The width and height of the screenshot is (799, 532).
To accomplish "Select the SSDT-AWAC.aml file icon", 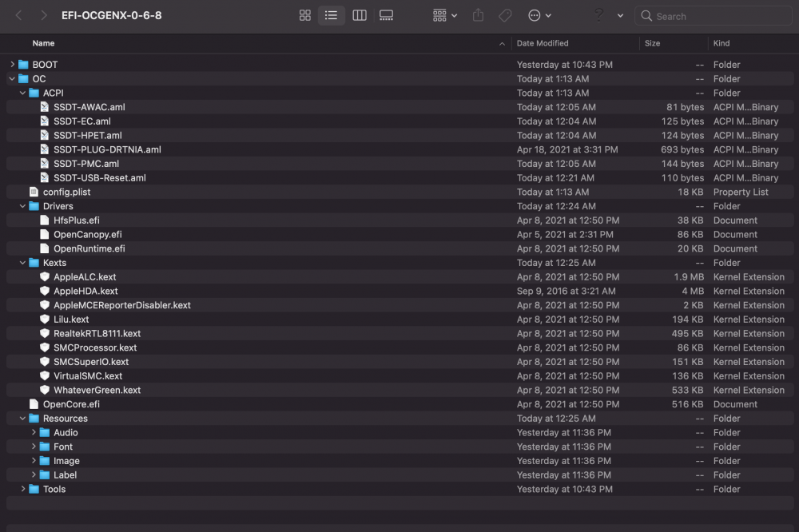I will [44, 107].
